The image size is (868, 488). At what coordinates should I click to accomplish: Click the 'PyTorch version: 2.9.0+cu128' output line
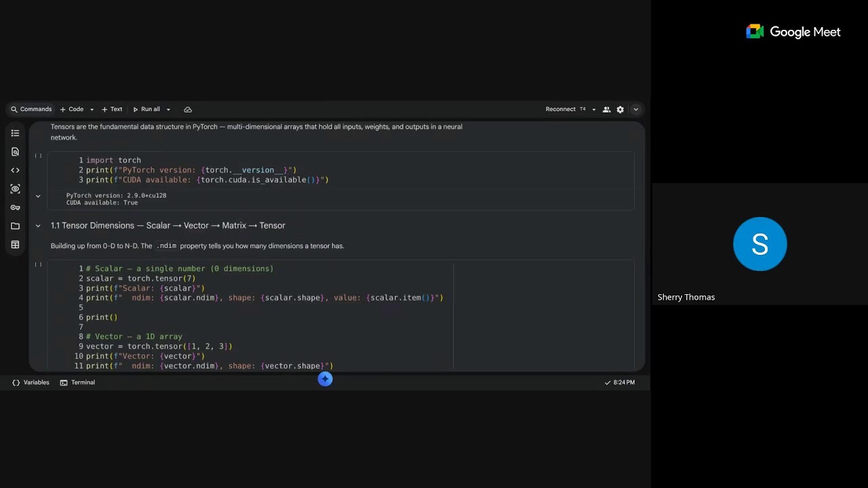116,195
